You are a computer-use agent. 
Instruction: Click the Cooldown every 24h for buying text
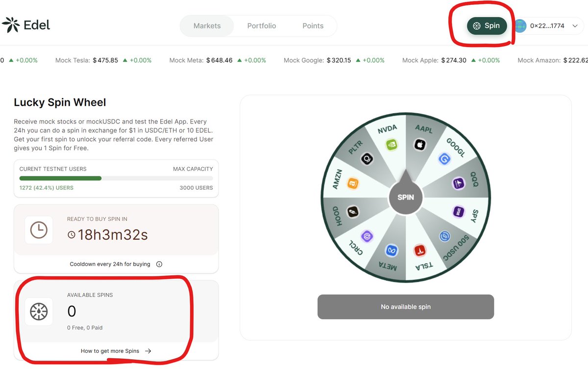point(110,264)
